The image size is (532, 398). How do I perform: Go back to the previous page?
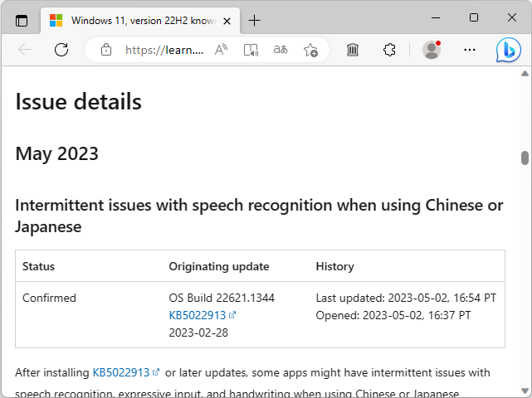25,50
